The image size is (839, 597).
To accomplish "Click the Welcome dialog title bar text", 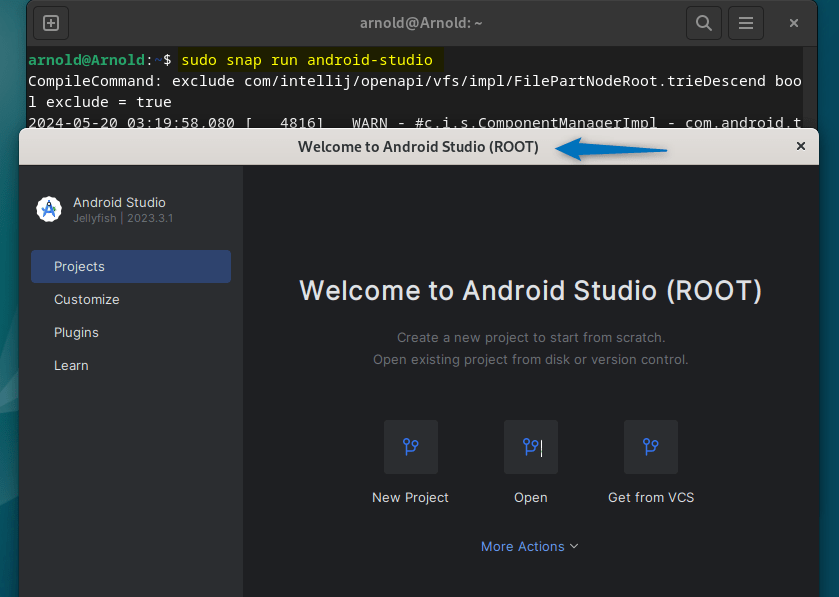I will click(418, 147).
